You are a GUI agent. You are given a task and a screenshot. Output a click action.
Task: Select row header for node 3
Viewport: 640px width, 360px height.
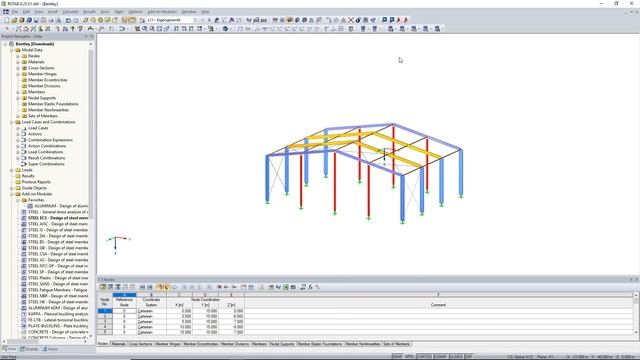click(x=104, y=322)
